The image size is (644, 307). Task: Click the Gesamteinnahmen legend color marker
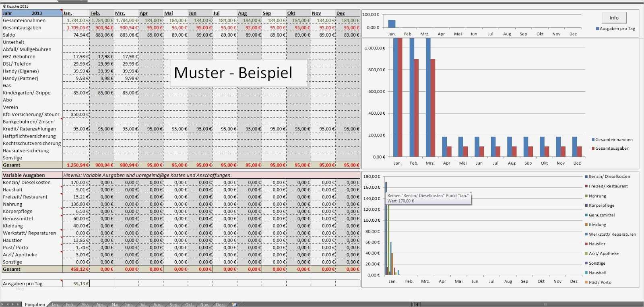[x=593, y=140]
